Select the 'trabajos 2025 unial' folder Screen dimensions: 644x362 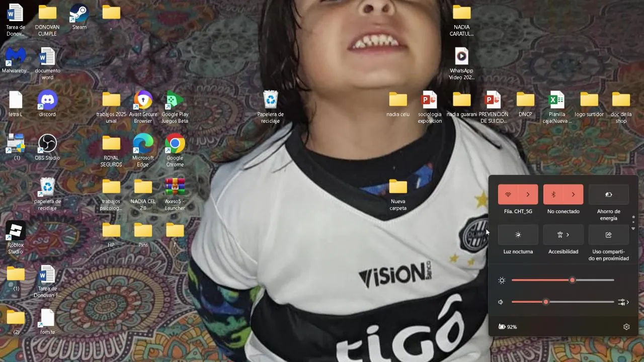pyautogui.click(x=111, y=108)
